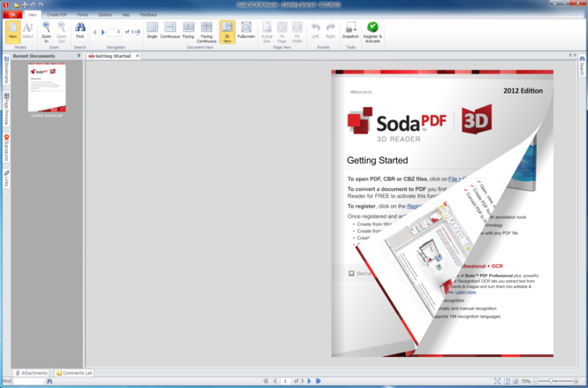The image size is (588, 388).
Task: Jump to last page in status bar
Action: click(318, 381)
